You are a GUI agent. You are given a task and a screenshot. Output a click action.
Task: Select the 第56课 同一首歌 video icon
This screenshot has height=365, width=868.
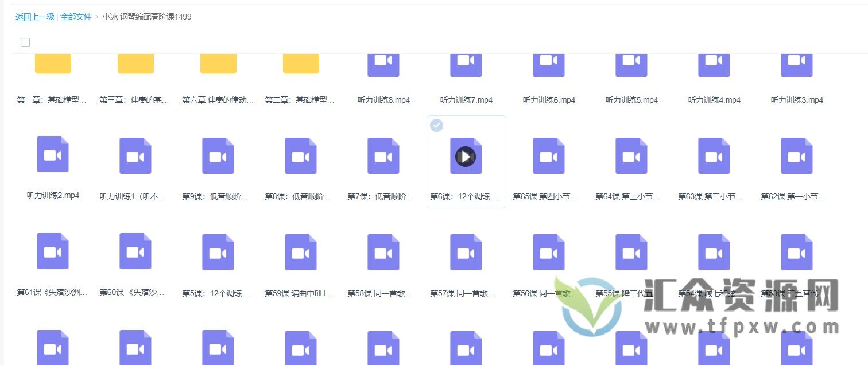click(x=548, y=251)
